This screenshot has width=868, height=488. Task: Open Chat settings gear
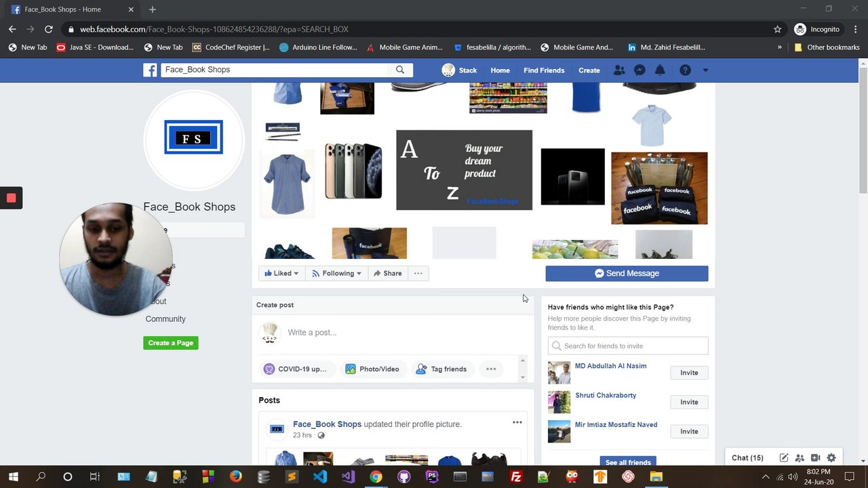coord(831,458)
